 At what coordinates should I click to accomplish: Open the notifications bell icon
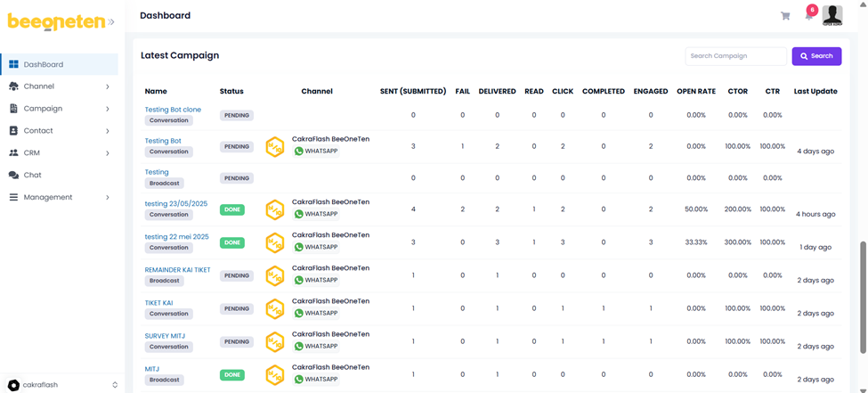(808, 16)
